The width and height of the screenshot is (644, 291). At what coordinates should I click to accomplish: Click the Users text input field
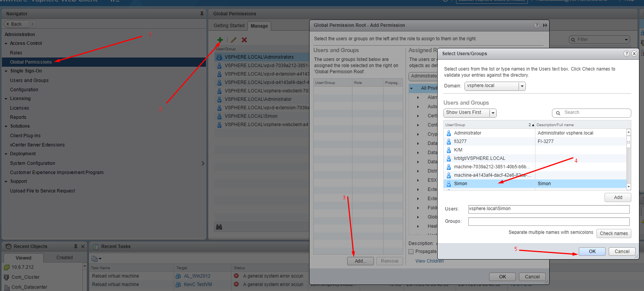pyautogui.click(x=549, y=209)
